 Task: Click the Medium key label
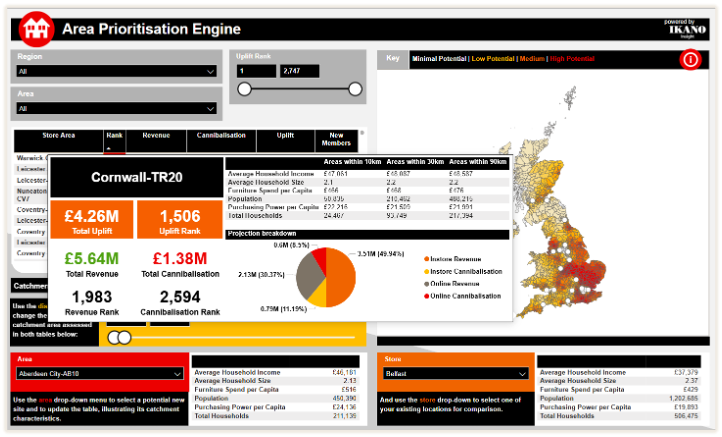pos(532,59)
